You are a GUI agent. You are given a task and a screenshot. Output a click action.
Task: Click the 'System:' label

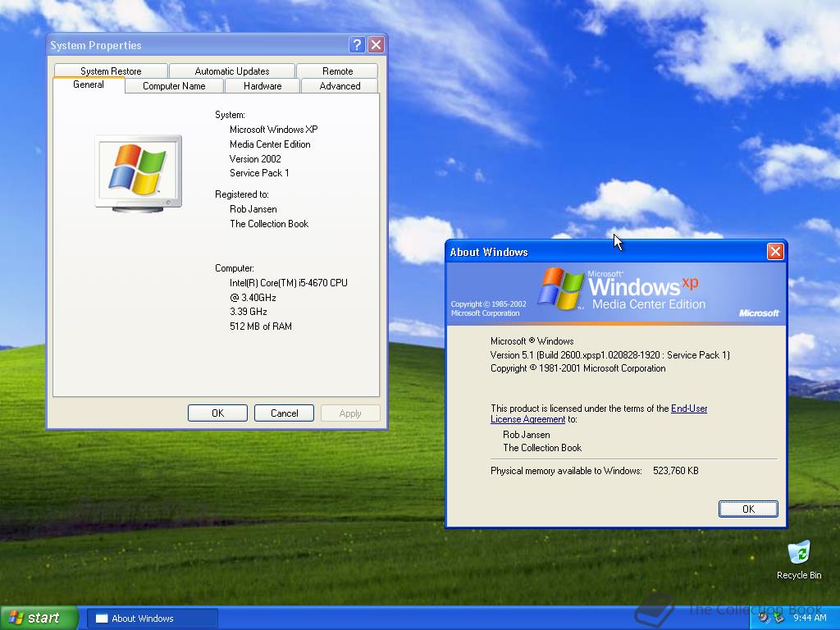pos(230,115)
